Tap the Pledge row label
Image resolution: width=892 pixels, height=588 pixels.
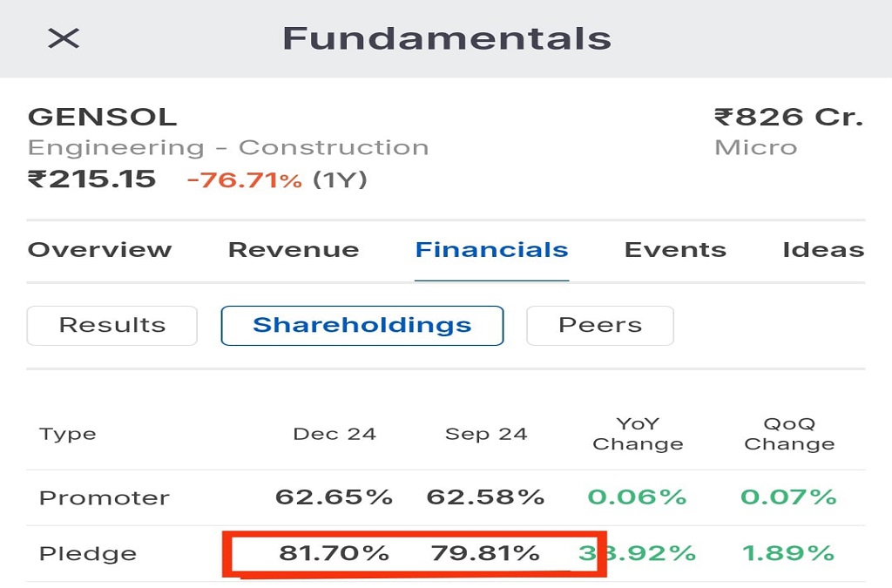coord(88,553)
